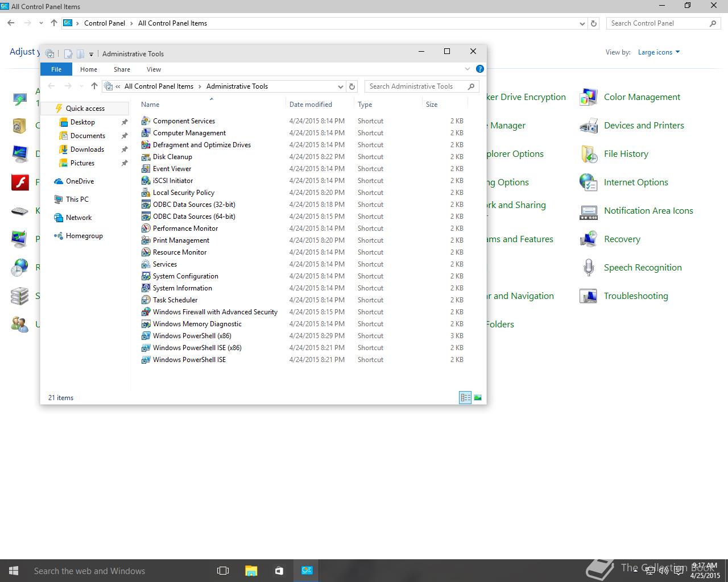Click the Windows Start button
This screenshot has height=582, width=728.
tap(14, 571)
